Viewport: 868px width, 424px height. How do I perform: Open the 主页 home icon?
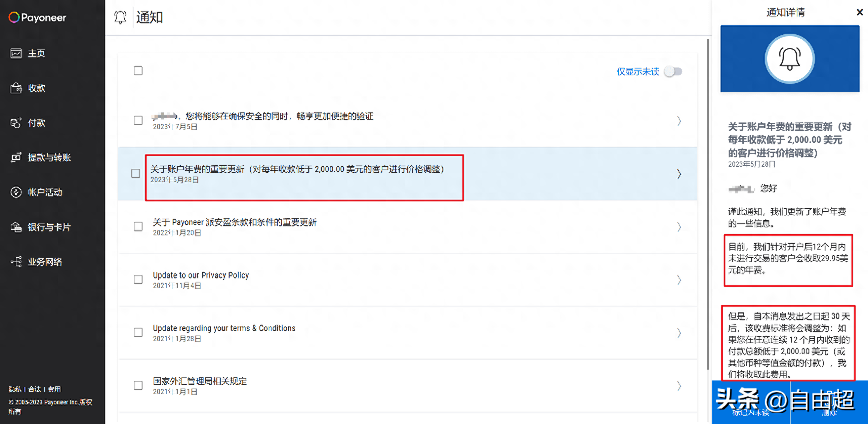click(x=16, y=53)
